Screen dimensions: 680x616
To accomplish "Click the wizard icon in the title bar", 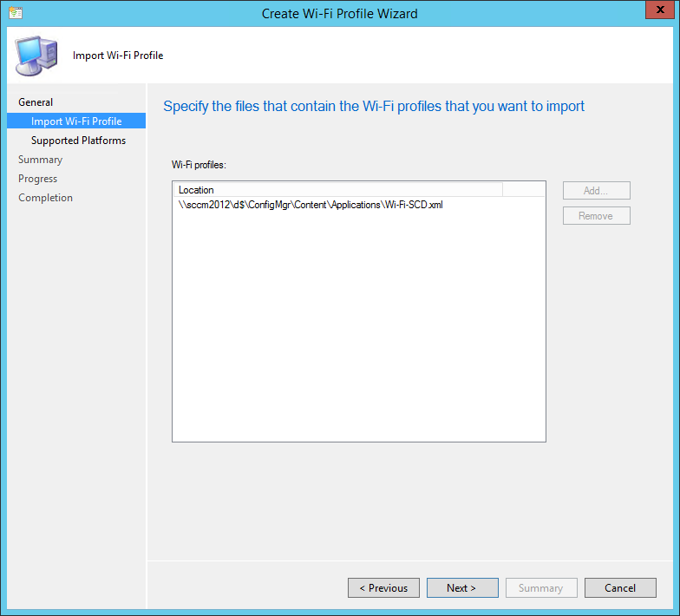I will (x=16, y=13).
